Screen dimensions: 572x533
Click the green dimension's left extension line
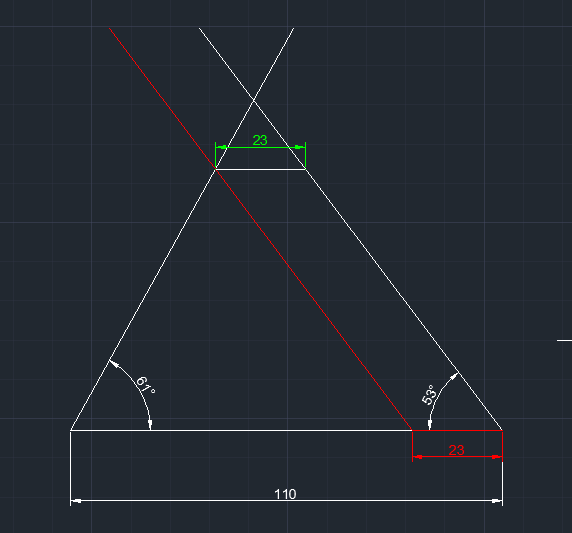point(216,155)
